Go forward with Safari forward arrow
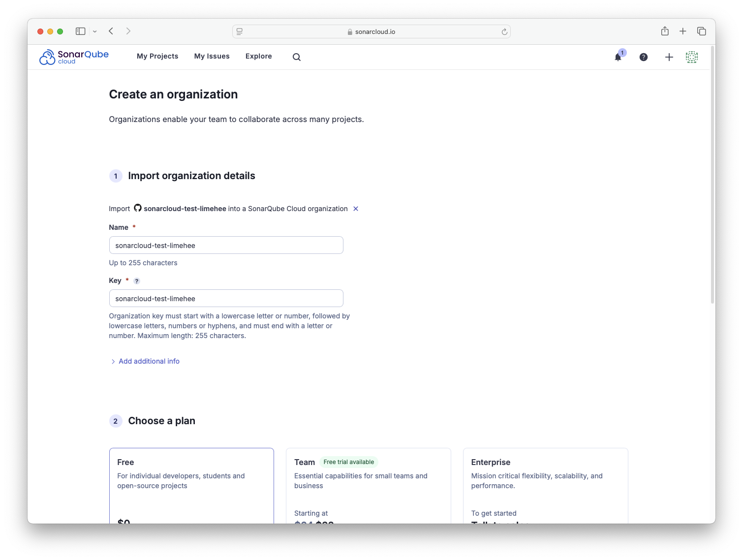743x560 pixels. click(128, 31)
